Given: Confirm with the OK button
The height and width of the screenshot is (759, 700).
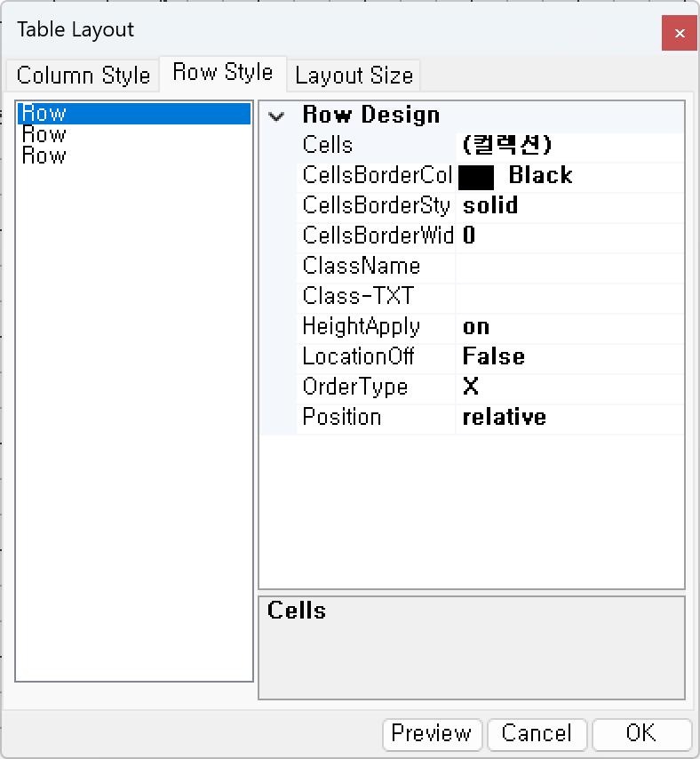Looking at the screenshot, I should (641, 734).
